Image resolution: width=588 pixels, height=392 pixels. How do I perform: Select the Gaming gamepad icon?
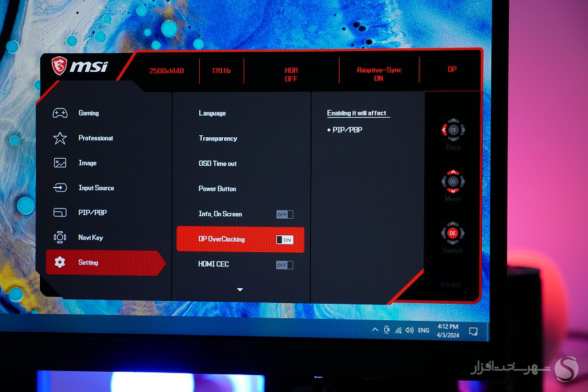tap(59, 113)
